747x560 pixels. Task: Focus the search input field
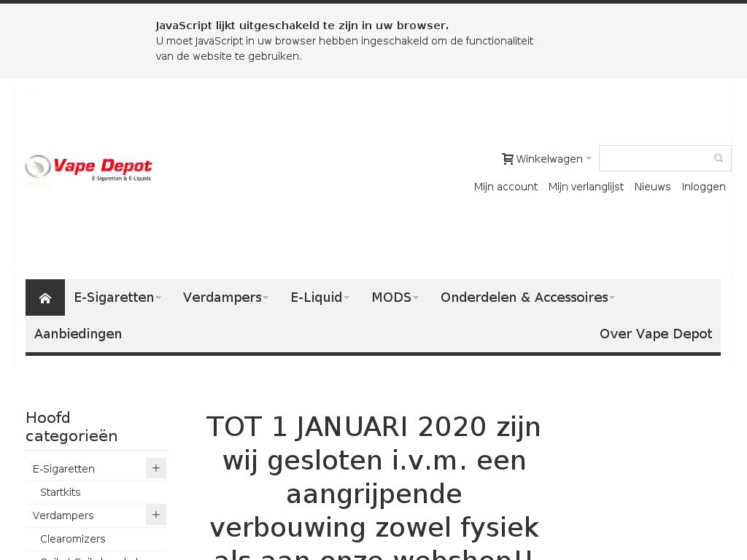point(654,158)
